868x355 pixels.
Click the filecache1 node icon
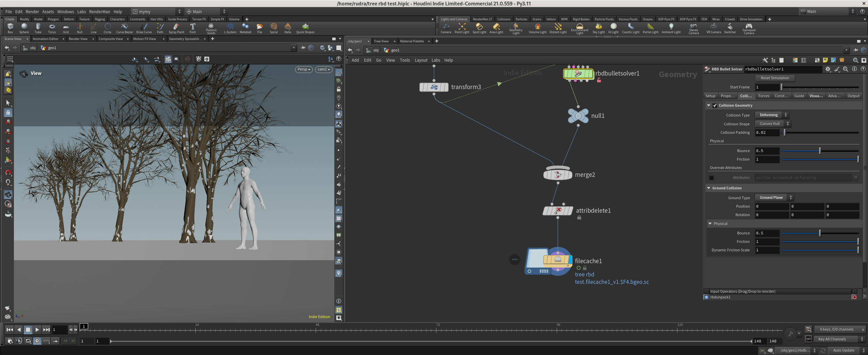[x=557, y=260]
